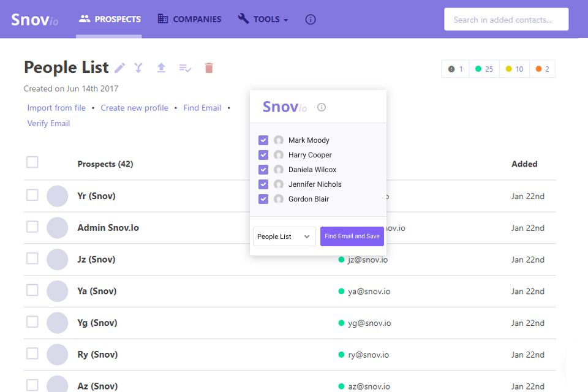Click the Ry (Snov) avatar
Screen dimensions: 588x392
pyautogui.click(x=58, y=355)
